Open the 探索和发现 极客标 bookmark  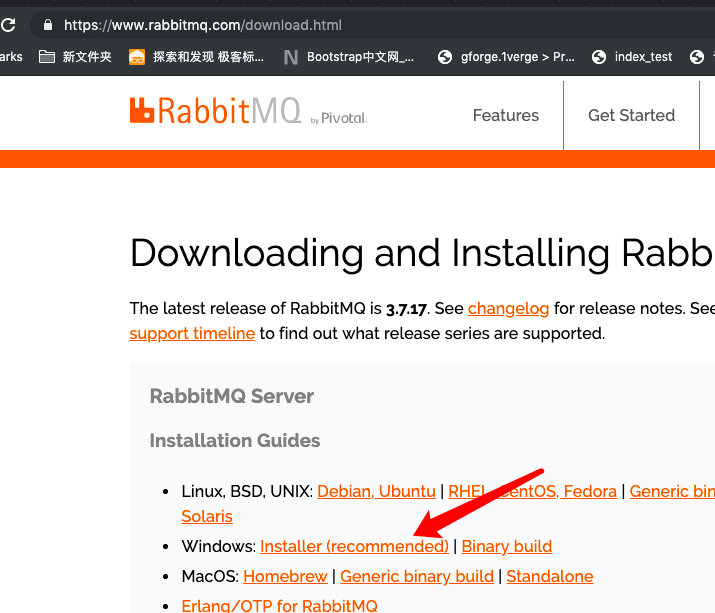(x=197, y=57)
